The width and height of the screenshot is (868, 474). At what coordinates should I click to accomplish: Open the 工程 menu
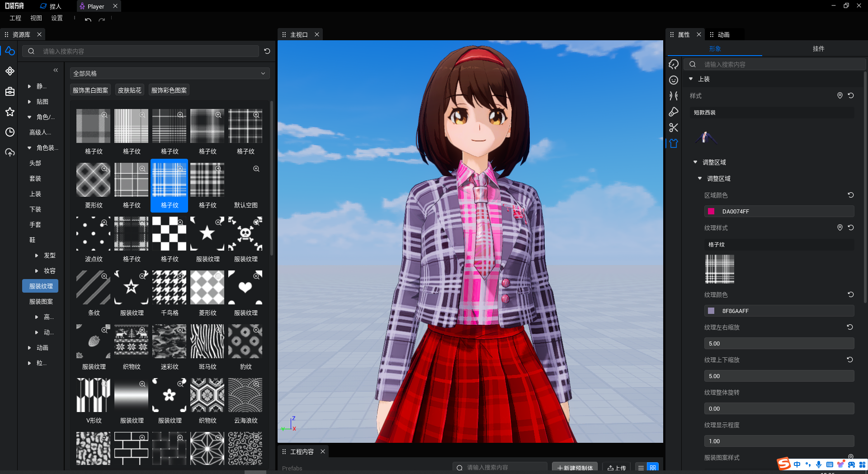pos(15,18)
